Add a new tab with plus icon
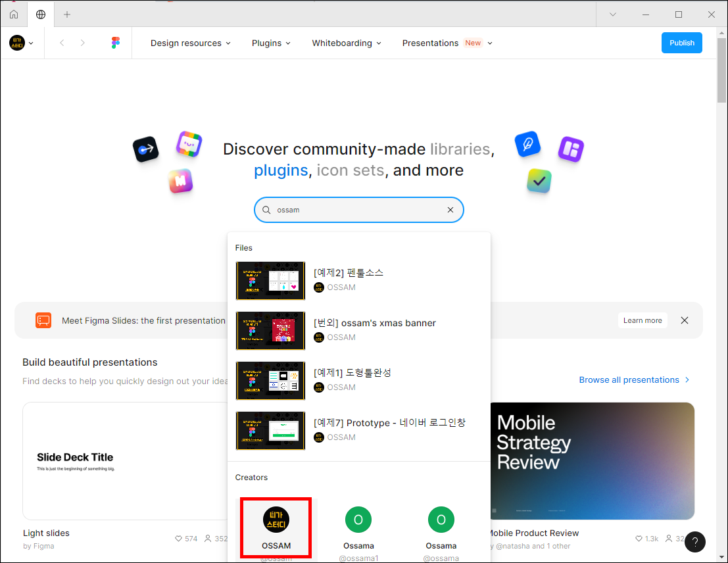The width and height of the screenshot is (728, 563). 67,14
